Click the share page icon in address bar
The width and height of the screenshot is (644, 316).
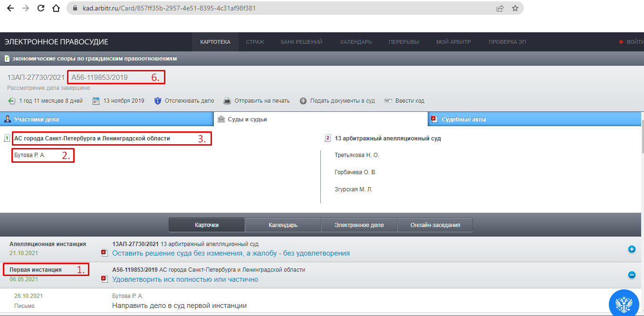click(500, 8)
